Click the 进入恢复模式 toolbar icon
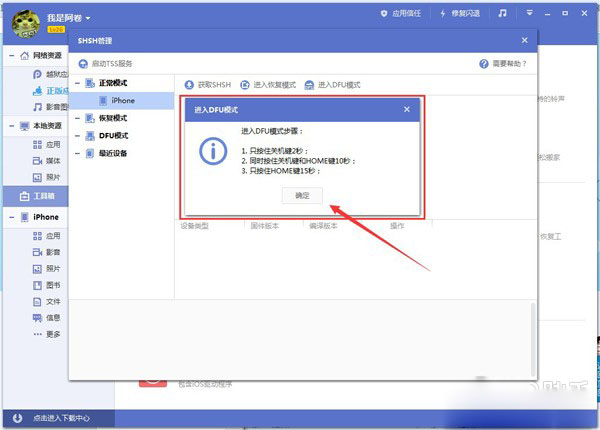The width and height of the screenshot is (600, 430). point(246,85)
